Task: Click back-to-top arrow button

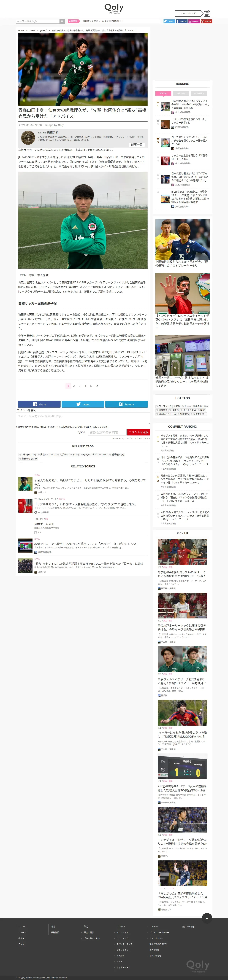Action: (207, 918)
